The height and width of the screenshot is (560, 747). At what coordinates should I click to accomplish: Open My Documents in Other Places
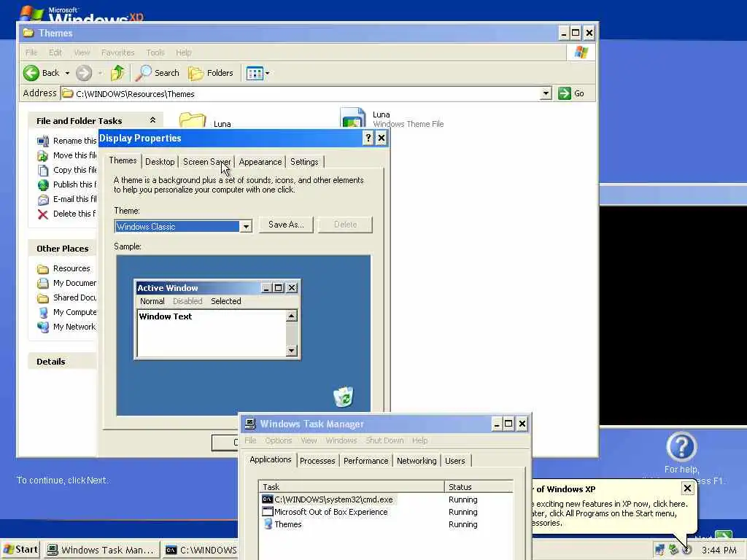click(x=75, y=283)
